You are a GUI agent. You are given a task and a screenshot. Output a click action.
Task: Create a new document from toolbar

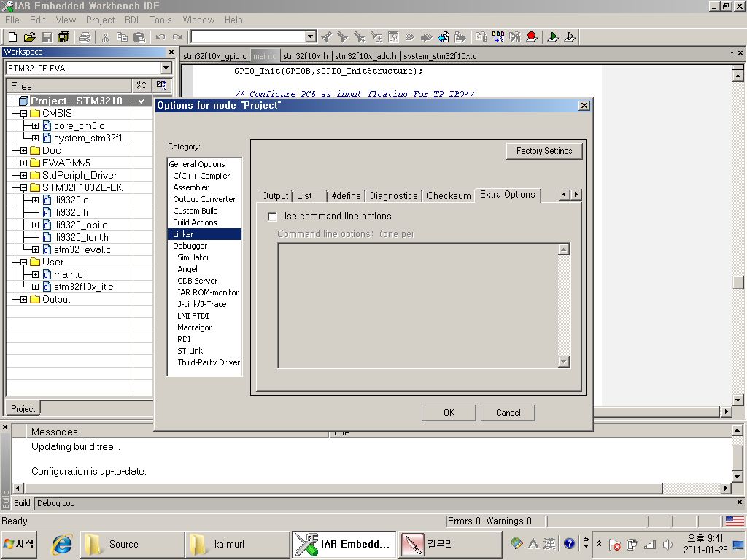click(x=13, y=36)
